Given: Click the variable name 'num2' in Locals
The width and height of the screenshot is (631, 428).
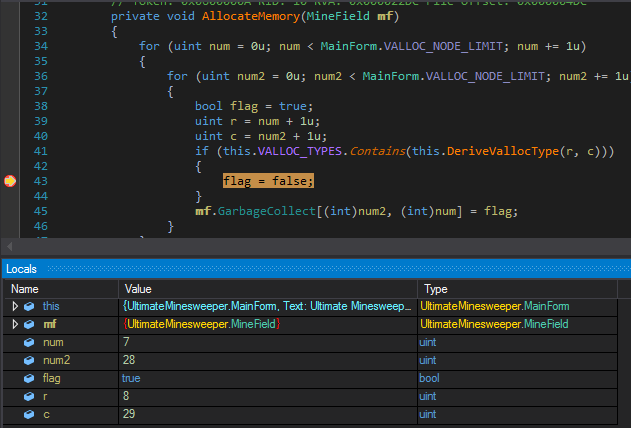Looking at the screenshot, I should click(x=56, y=360).
